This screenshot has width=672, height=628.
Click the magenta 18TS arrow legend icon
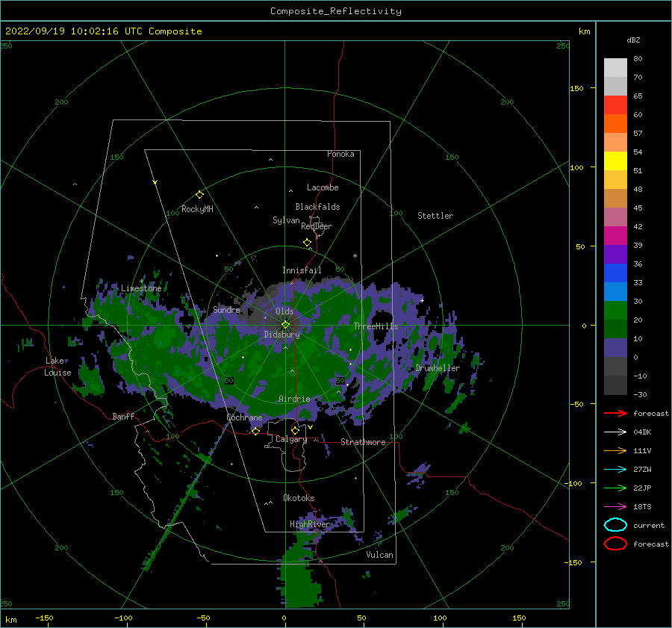click(615, 507)
